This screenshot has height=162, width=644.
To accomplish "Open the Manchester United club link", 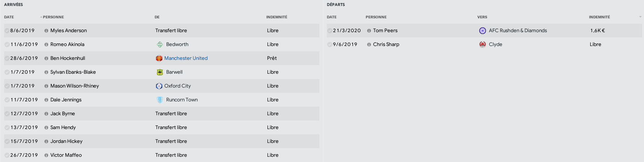I will 186,58.
